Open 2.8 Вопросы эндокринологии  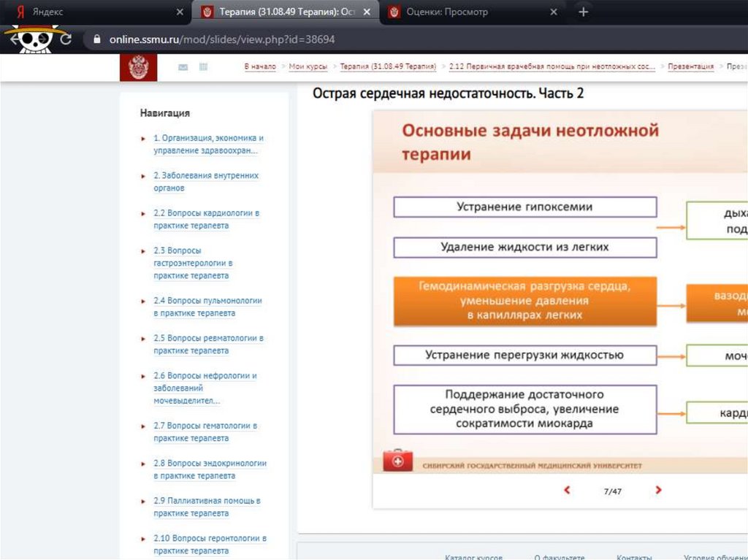pyautogui.click(x=210, y=469)
